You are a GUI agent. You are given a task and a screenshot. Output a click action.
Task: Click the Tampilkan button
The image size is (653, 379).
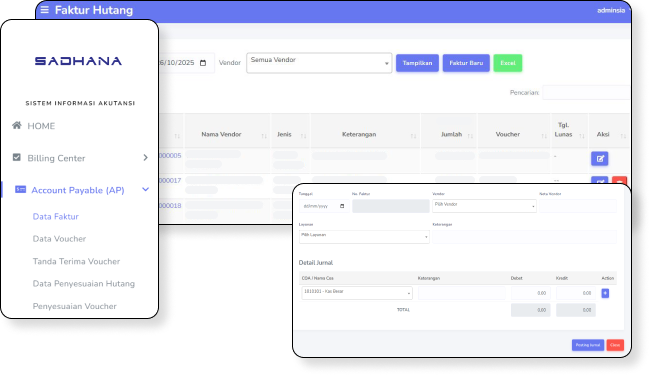point(417,63)
